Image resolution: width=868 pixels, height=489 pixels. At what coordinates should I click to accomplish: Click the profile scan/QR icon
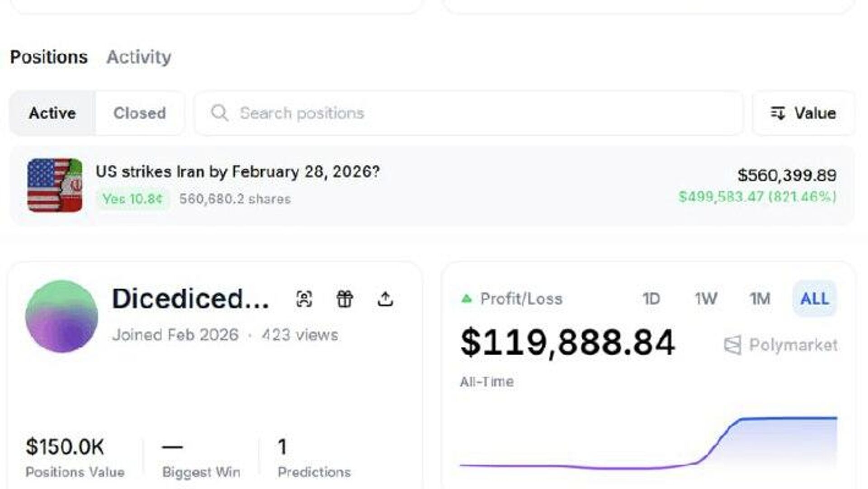304,299
